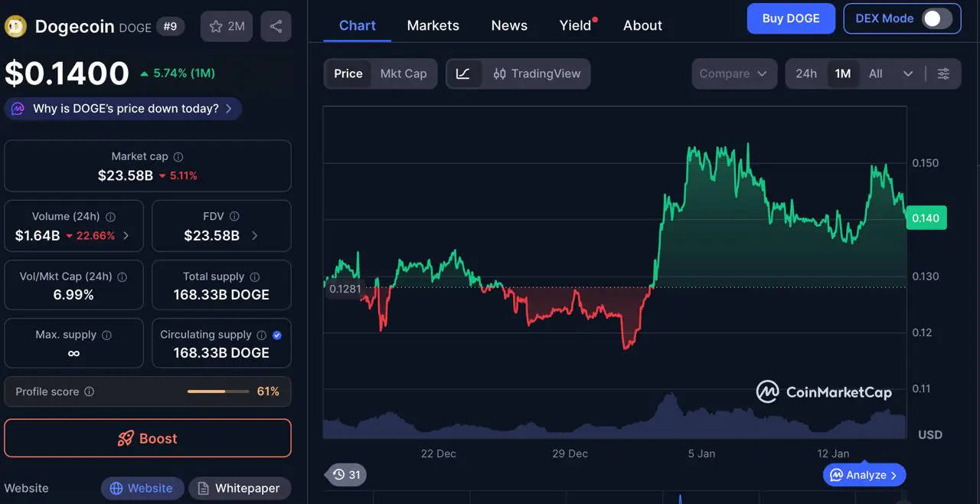Switch to the Markets tab
980x504 pixels.
(x=433, y=25)
